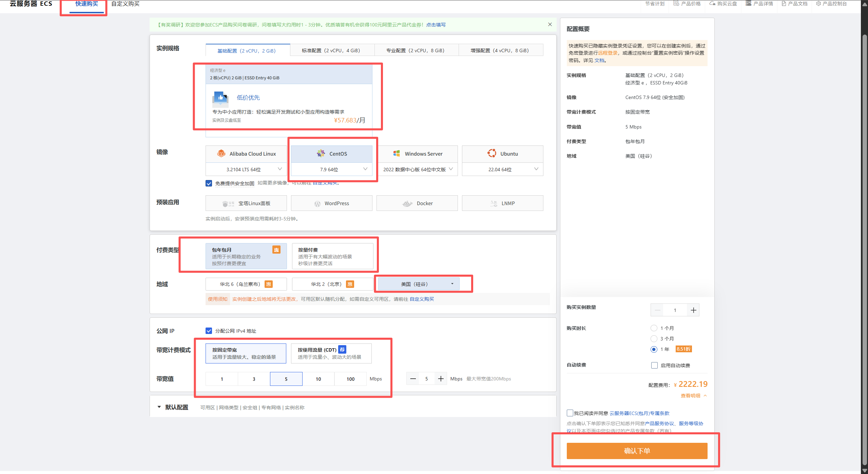Image resolution: width=868 pixels, height=474 pixels.
Task: Switch to 自定义购买 tab
Action: (125, 4)
